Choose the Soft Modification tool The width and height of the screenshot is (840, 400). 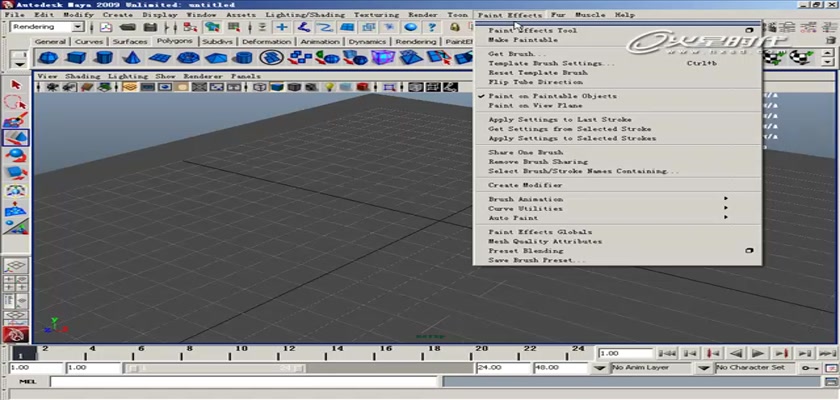click(x=16, y=209)
